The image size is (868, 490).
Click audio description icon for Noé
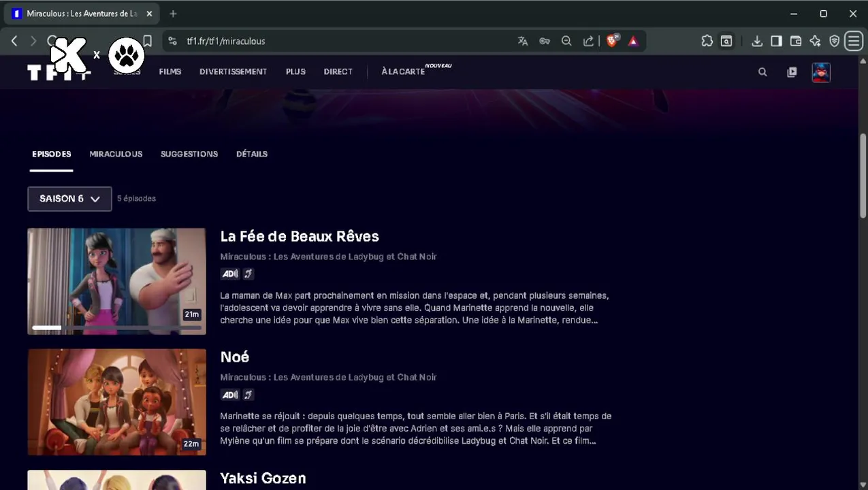(x=230, y=395)
